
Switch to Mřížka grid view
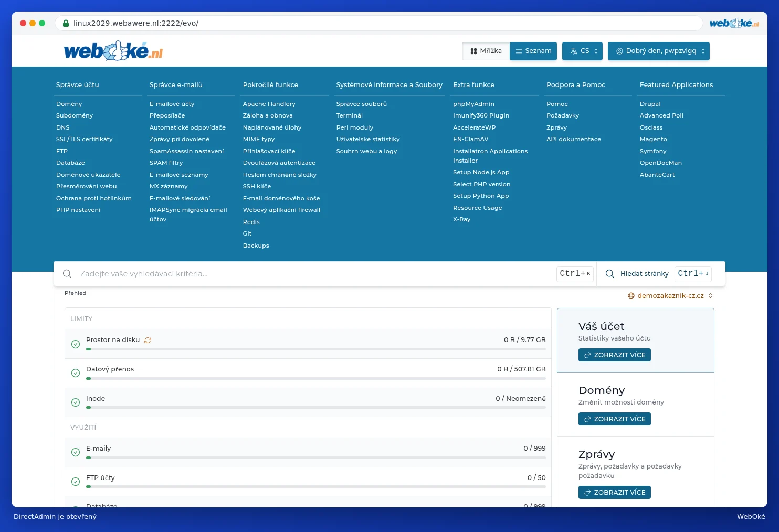tap(486, 51)
